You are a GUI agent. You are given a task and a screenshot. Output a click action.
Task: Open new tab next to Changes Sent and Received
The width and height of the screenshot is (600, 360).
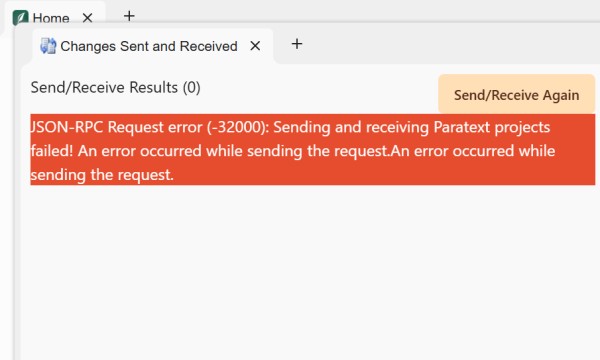[x=297, y=44]
